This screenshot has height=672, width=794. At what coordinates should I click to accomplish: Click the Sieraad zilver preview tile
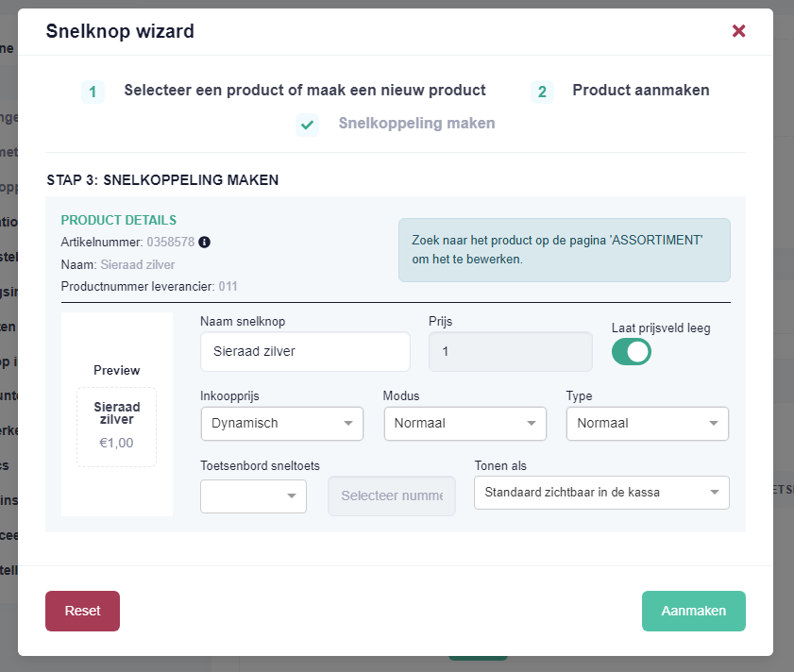(x=116, y=427)
